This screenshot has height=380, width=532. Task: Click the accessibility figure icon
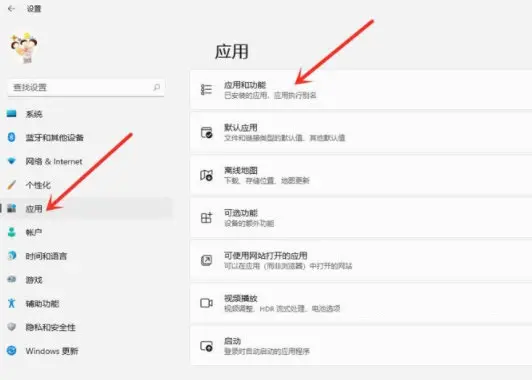point(12,303)
